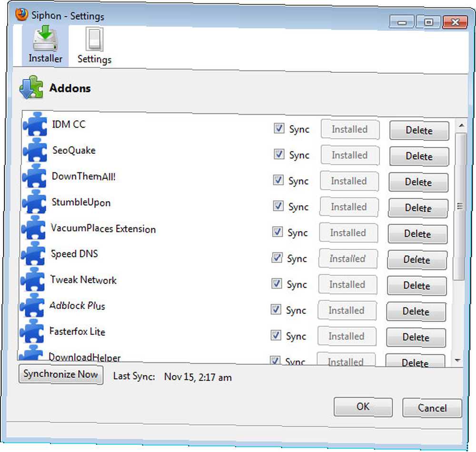Toggle Sync checkbox for Tweak Network

point(277,284)
